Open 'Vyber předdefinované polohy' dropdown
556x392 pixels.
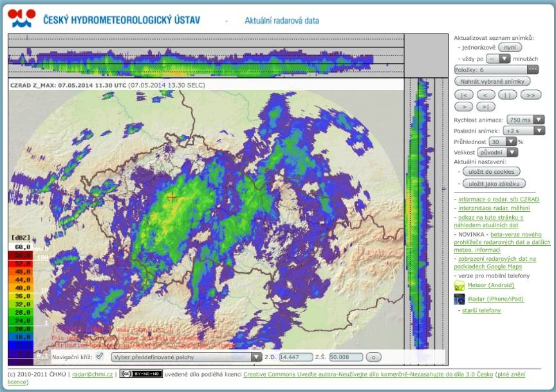coord(187,357)
